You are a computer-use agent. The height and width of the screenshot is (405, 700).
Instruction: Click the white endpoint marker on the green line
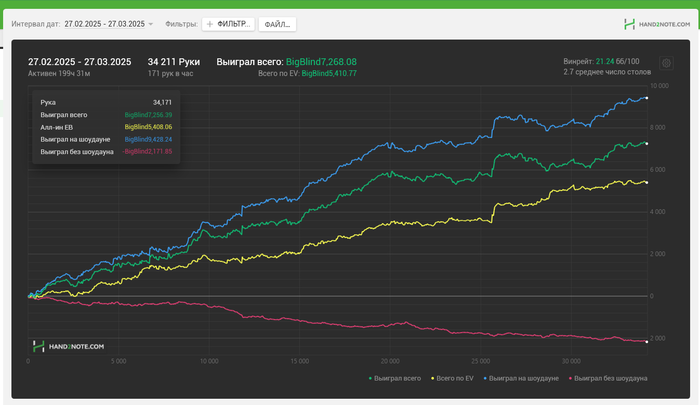click(646, 144)
